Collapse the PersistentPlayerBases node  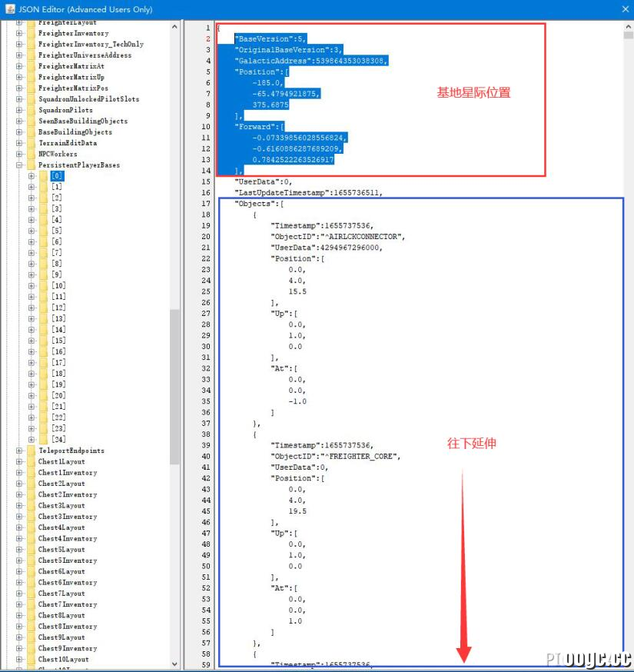click(x=19, y=165)
